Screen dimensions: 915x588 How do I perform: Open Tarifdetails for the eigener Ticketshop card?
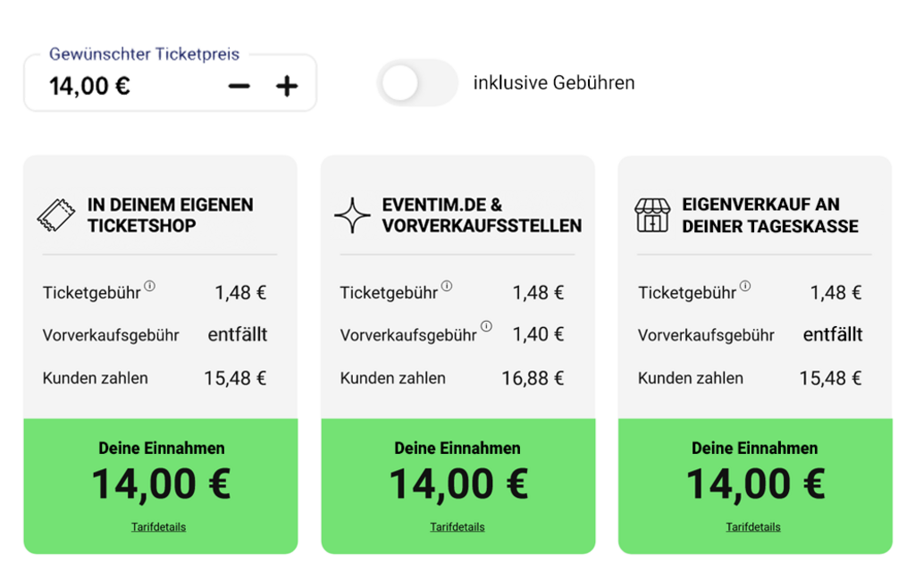pos(160,526)
